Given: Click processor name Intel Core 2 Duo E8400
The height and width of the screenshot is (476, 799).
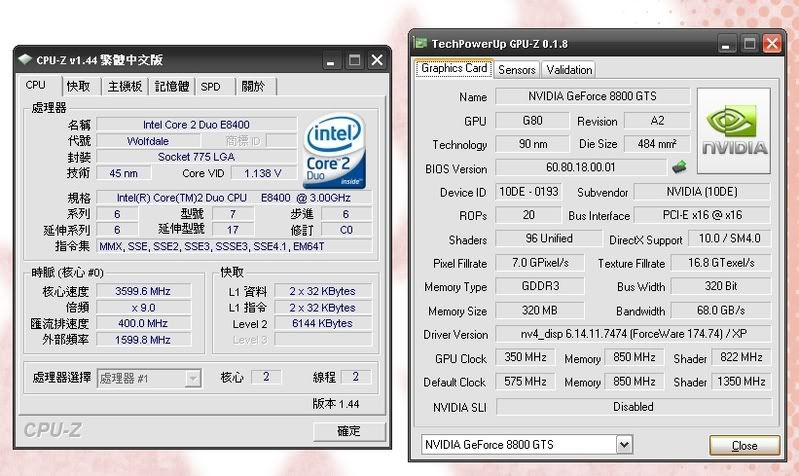Looking at the screenshot, I should point(196,125).
